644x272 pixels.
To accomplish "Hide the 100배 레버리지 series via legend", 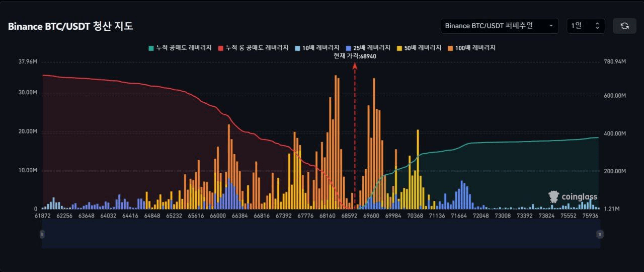I will [x=451, y=48].
